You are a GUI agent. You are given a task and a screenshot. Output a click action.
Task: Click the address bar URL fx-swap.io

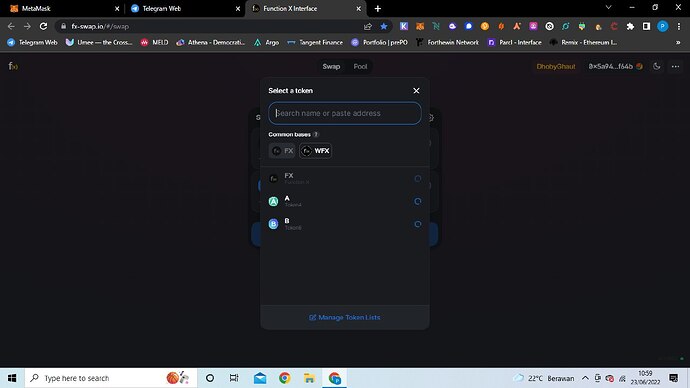click(x=100, y=26)
